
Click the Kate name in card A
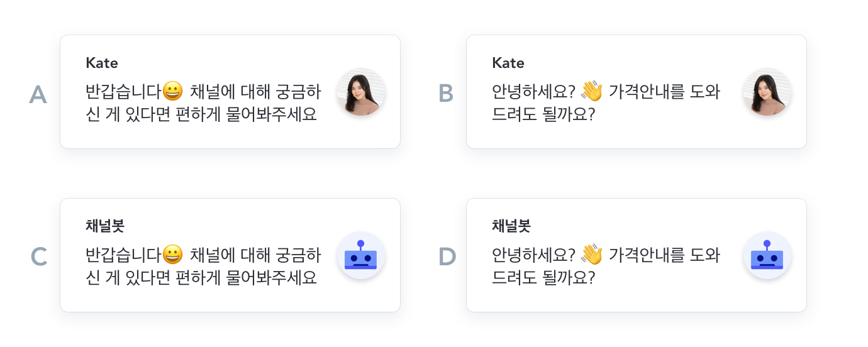tap(102, 63)
